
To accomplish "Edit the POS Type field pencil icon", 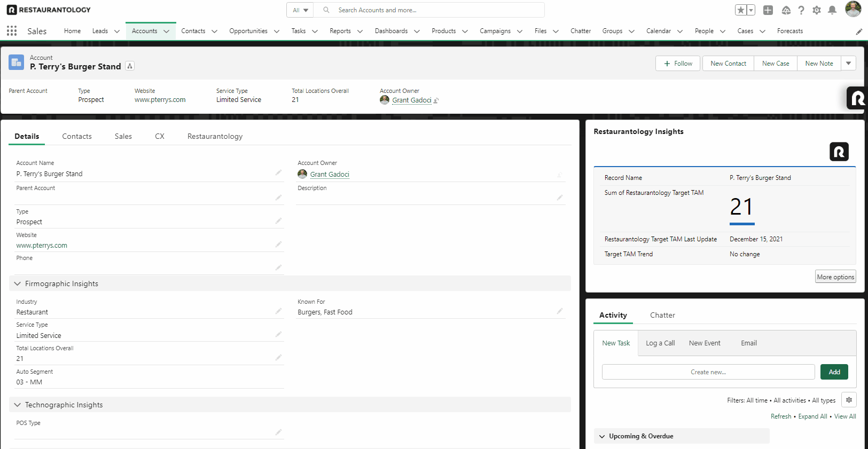I will [x=278, y=432].
